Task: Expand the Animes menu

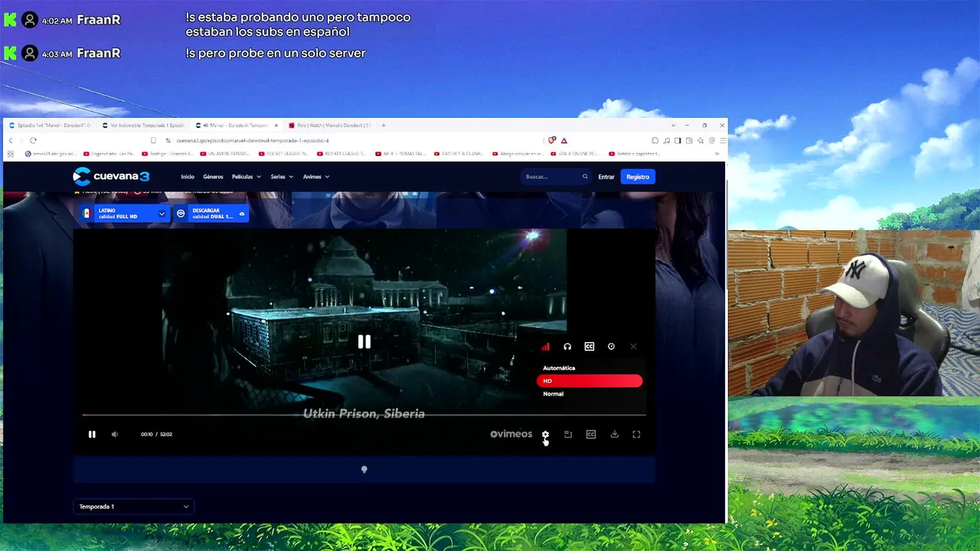Action: click(316, 177)
